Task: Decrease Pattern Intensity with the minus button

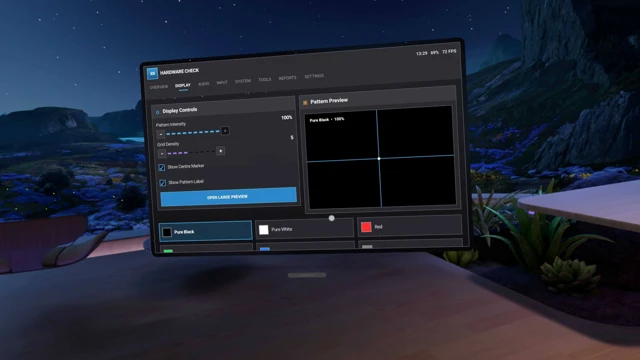Action: 161,134
